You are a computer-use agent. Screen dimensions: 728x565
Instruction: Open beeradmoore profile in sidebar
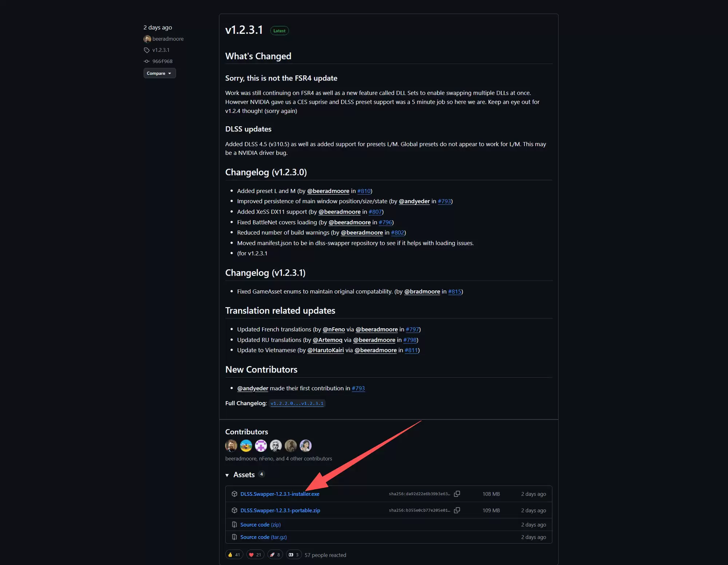(168, 39)
